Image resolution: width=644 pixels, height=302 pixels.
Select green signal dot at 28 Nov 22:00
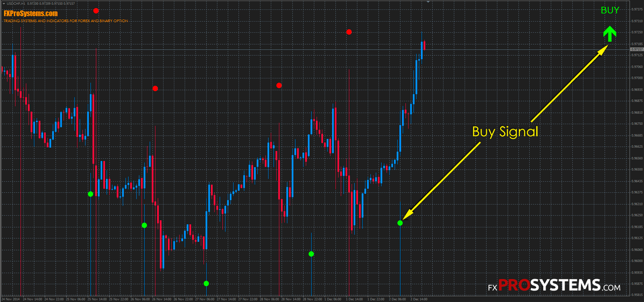click(x=311, y=254)
